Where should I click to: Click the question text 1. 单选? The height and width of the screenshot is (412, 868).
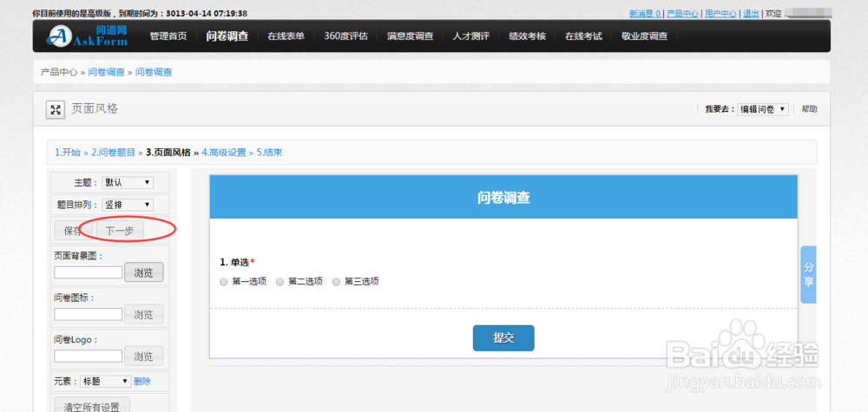(234, 262)
